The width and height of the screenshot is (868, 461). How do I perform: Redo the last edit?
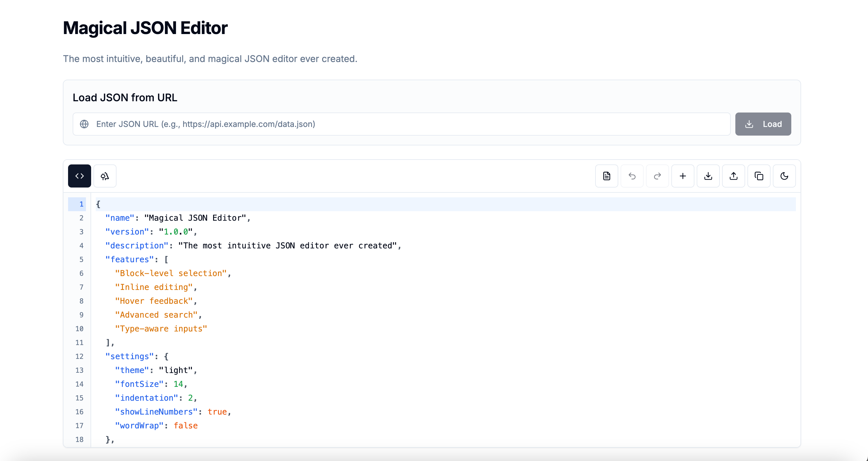657,176
